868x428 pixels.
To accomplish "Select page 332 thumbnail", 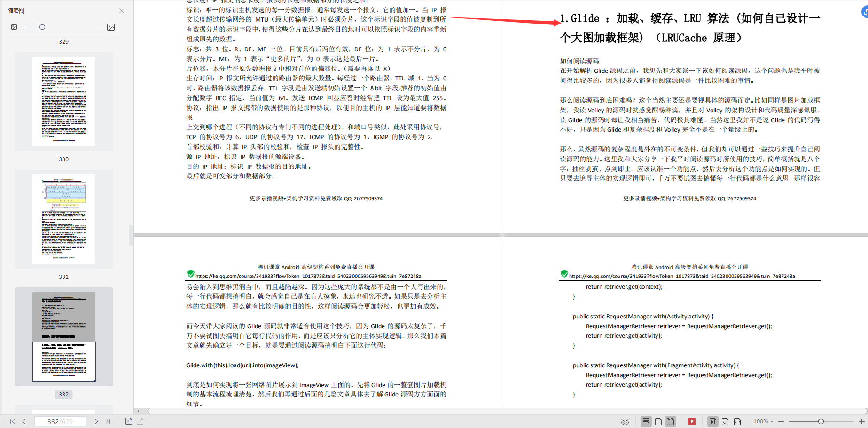I will 64,337.
